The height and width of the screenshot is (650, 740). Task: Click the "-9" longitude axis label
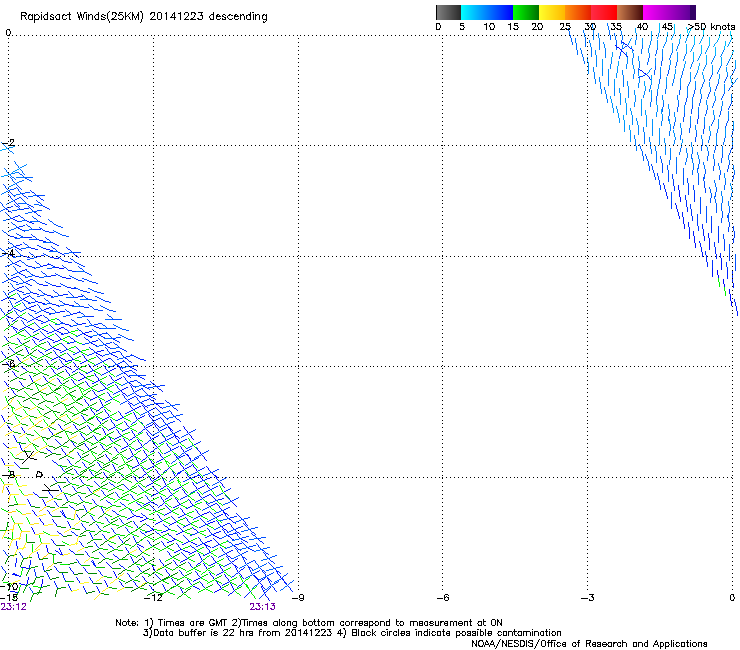tap(298, 598)
